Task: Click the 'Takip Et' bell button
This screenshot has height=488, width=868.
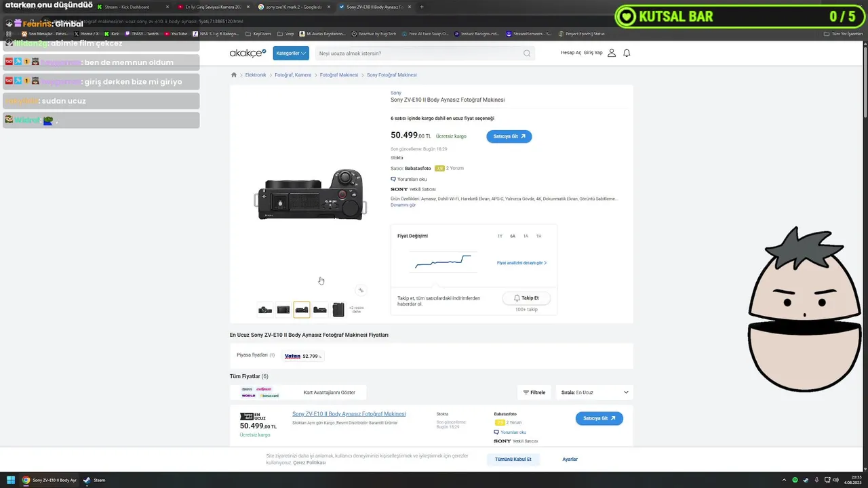Action: click(x=526, y=298)
